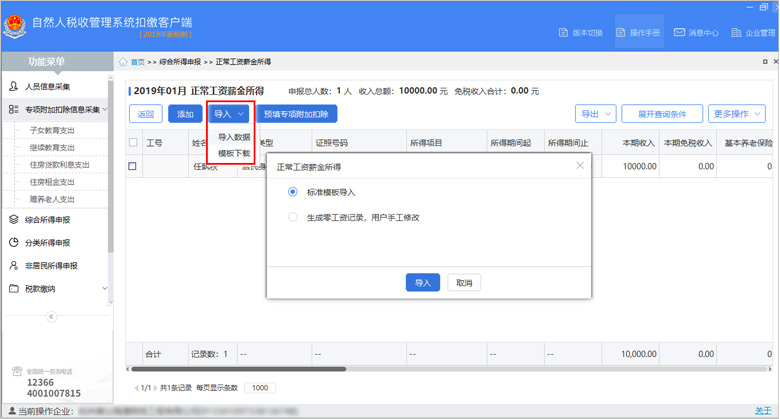Click the blue 导入 button in dialog

pyautogui.click(x=422, y=283)
